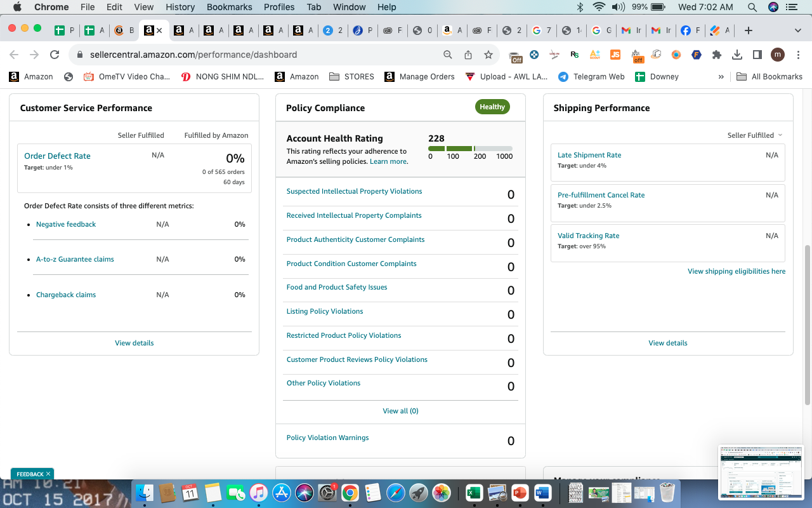Open the Profiles menu
Viewport: 812px width, 508px height.
coord(279,7)
